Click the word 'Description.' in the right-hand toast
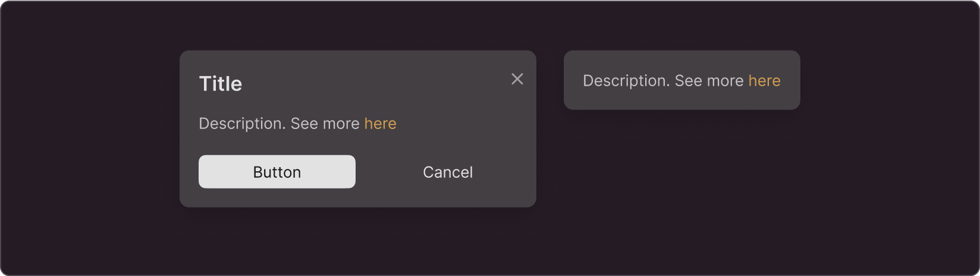 click(626, 81)
